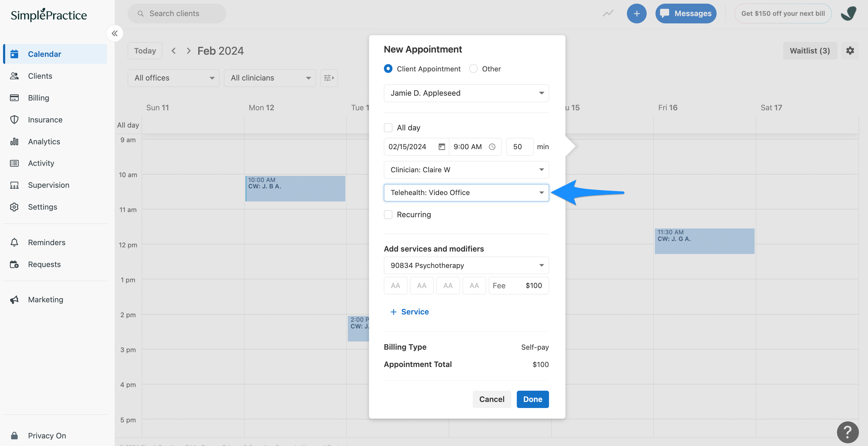The image size is (868, 446).
Task: Add another service via + Service
Action: (x=410, y=312)
